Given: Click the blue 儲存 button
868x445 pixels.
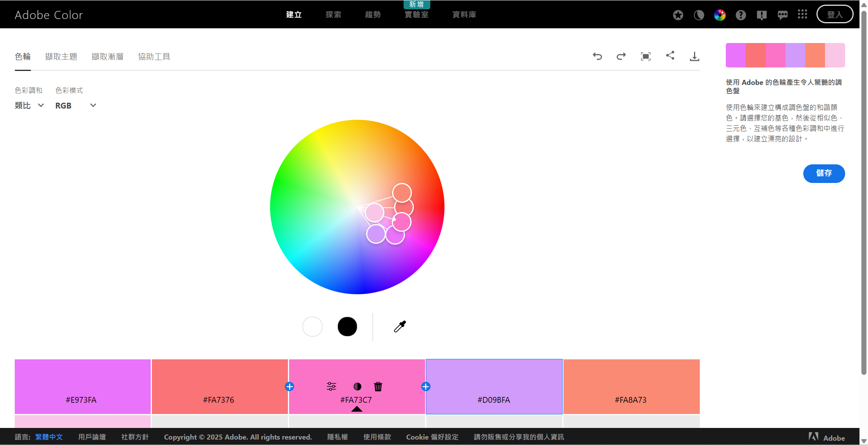Looking at the screenshot, I should tap(824, 173).
